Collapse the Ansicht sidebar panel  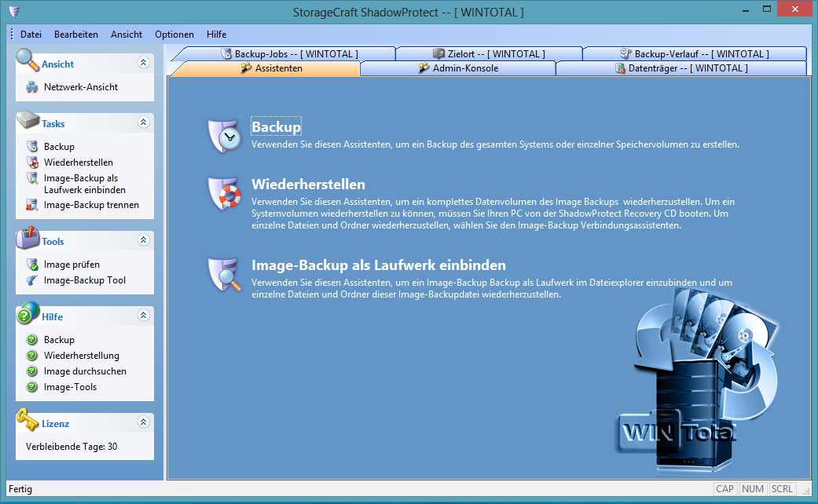[x=144, y=63]
